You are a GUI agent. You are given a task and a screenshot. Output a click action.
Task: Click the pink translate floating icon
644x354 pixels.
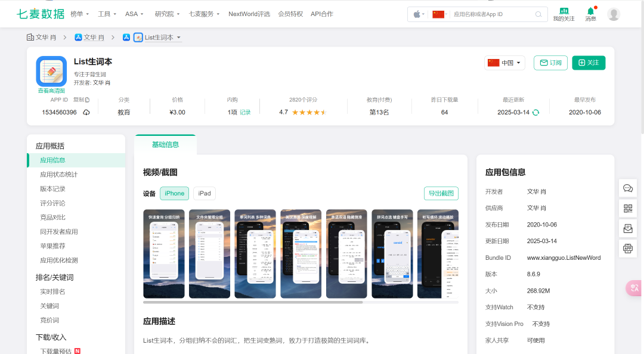tap(634, 288)
